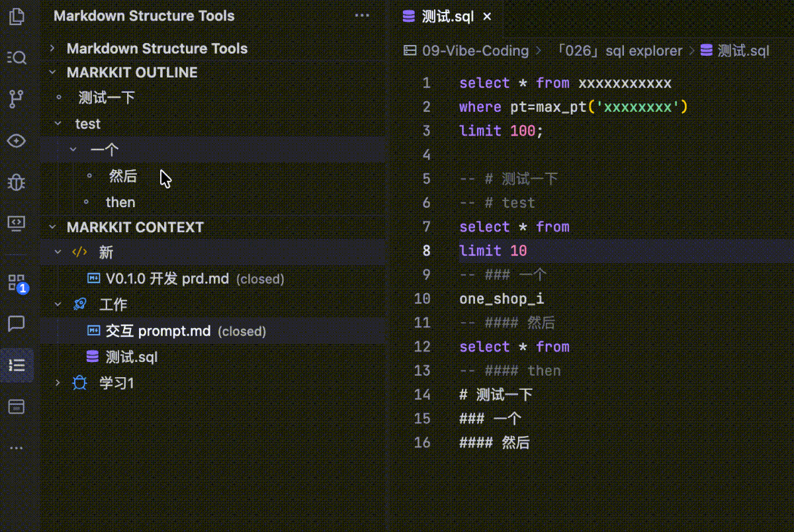Screen dimensions: 794x532
Task: Open the Chat bubble activity icon
Action: pos(17,324)
